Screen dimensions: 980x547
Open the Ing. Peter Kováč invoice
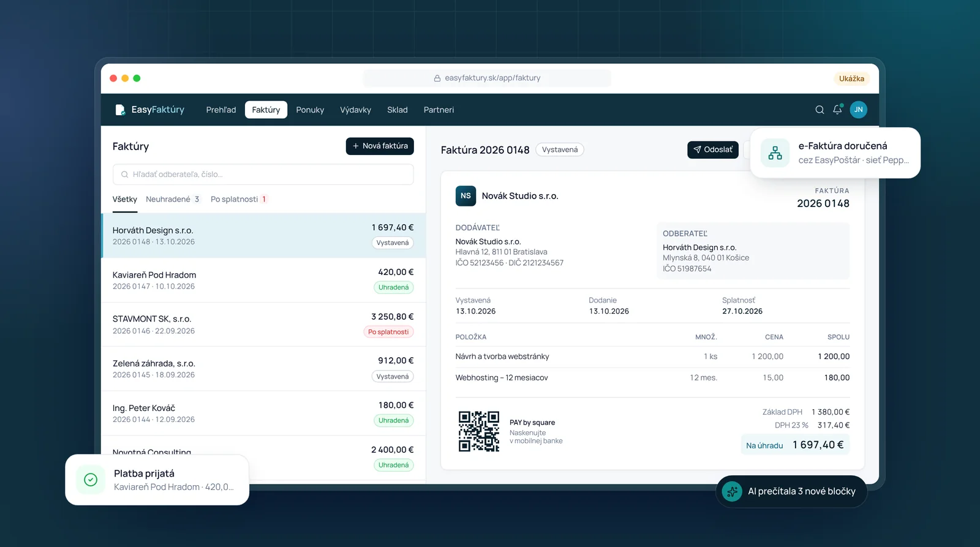pyautogui.click(x=263, y=413)
